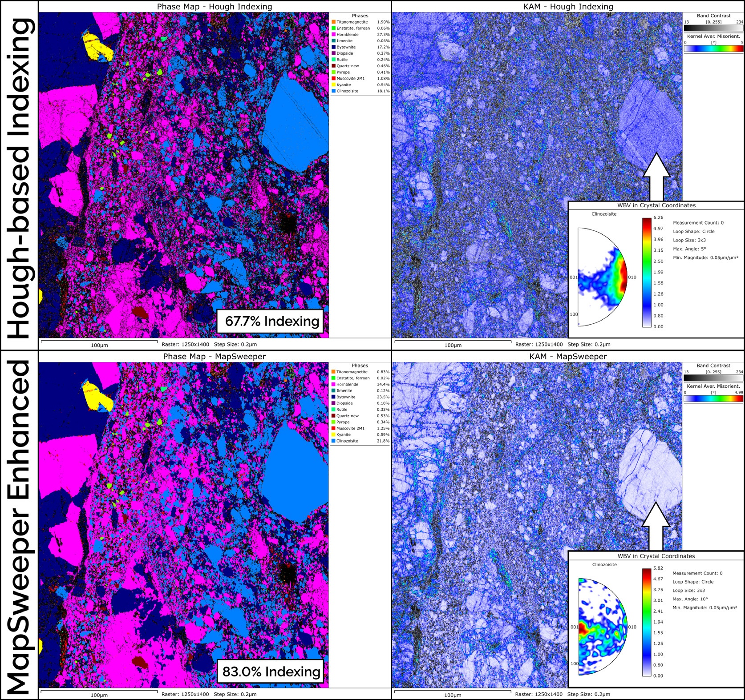Select the 'Max. Angle: 5°' text
The height and width of the screenshot is (700, 745).
coord(689,249)
